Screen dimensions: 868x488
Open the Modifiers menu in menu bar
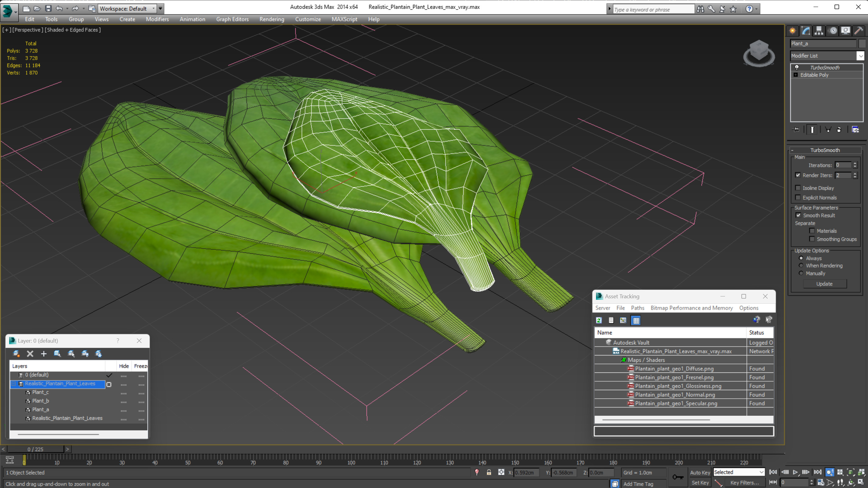click(157, 19)
